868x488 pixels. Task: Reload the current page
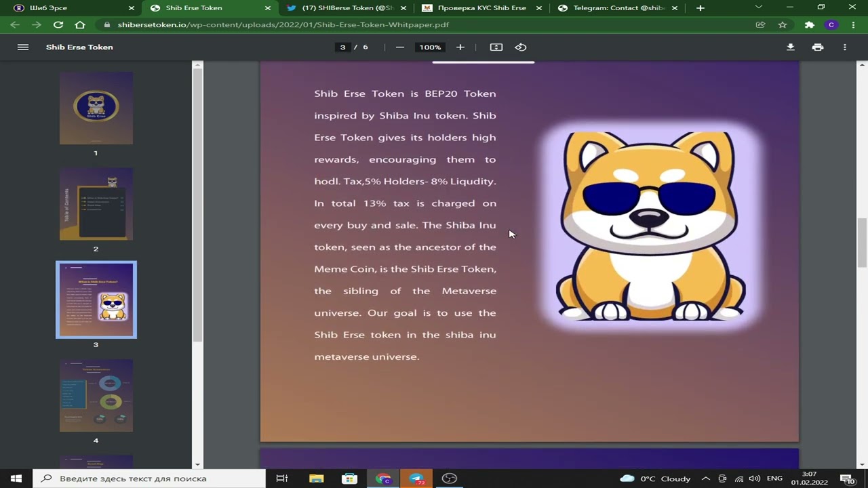coord(58,25)
